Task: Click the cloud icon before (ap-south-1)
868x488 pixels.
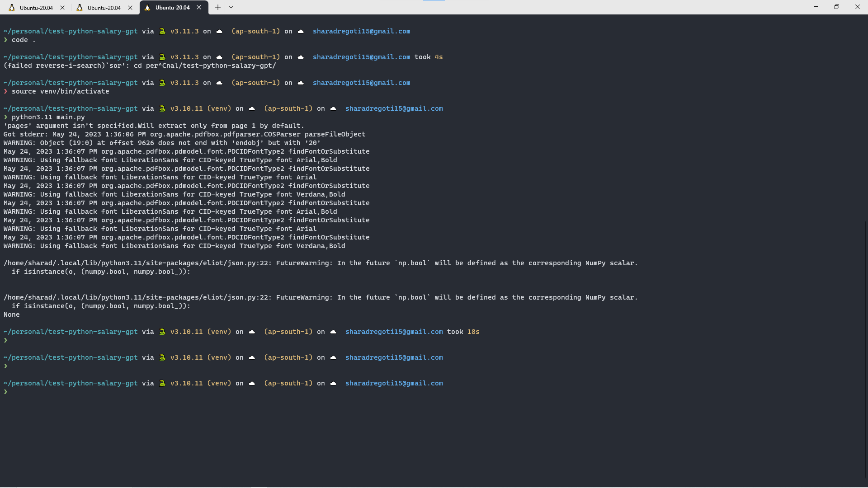Action: [x=219, y=31]
